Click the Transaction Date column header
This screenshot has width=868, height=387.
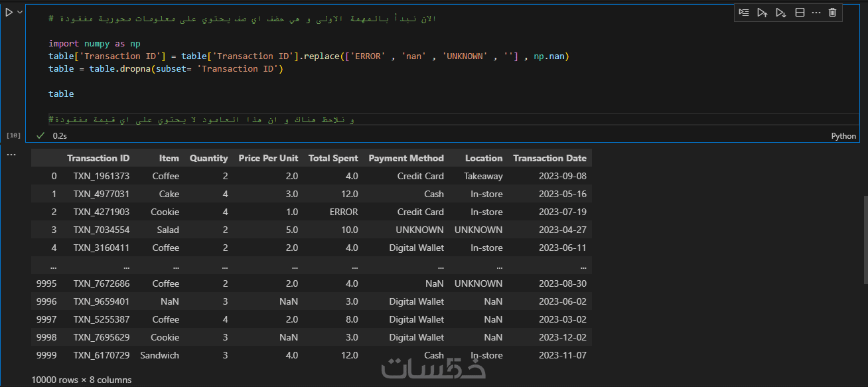(x=549, y=159)
